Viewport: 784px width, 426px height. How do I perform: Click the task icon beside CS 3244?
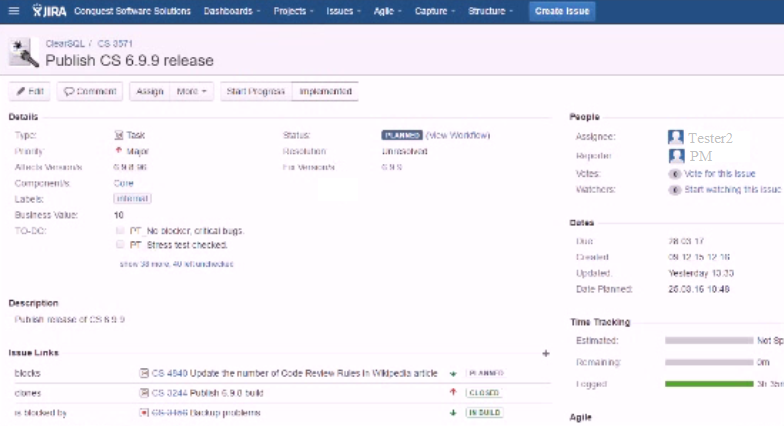pyautogui.click(x=144, y=393)
